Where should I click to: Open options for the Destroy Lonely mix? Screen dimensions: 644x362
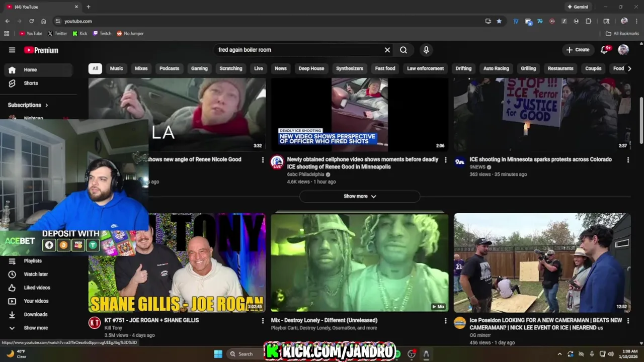[445, 321]
